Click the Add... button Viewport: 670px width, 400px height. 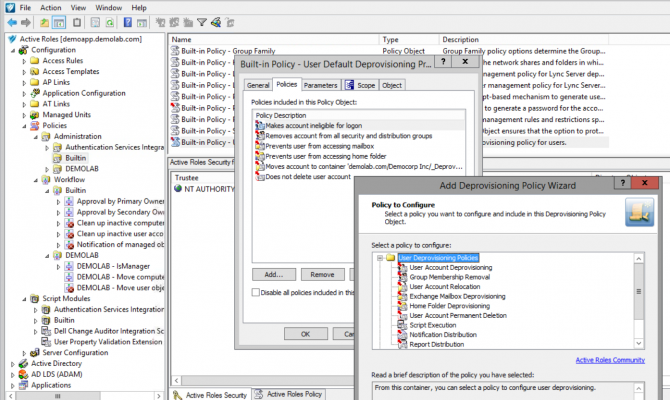pos(273,274)
